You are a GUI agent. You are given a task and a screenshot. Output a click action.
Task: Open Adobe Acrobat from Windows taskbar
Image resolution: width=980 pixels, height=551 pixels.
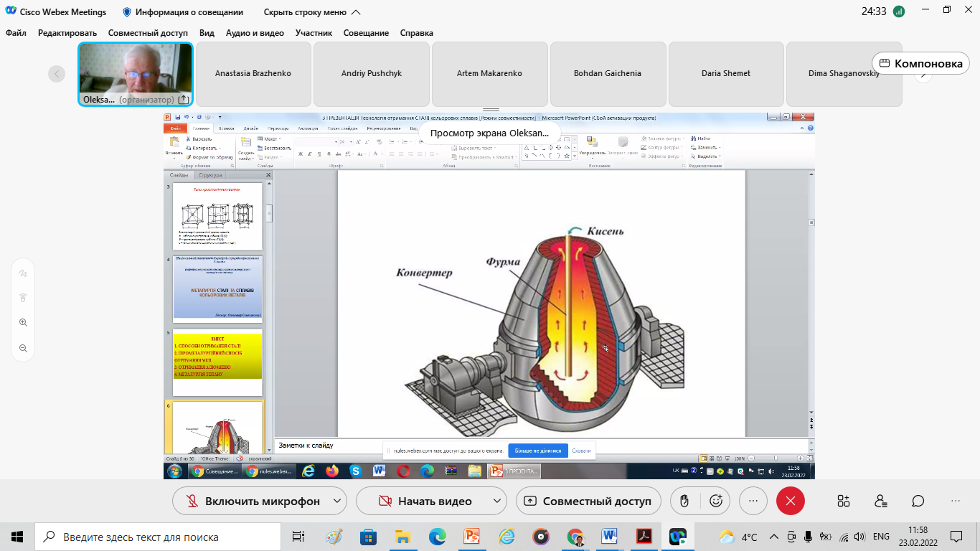[644, 537]
